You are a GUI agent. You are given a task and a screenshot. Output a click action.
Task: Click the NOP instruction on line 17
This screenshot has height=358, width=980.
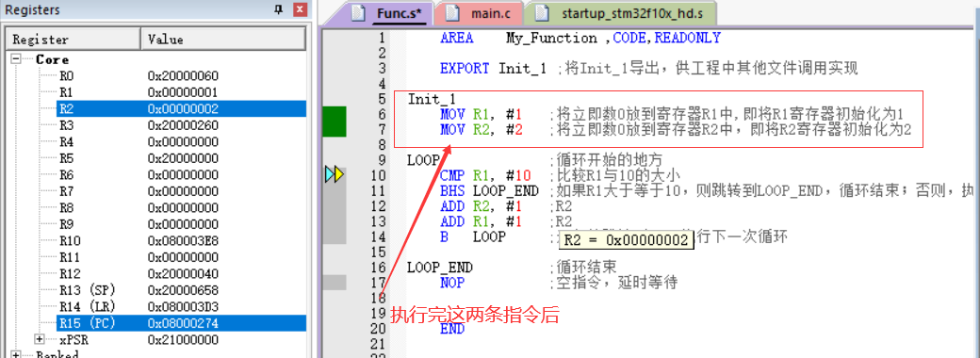(452, 283)
